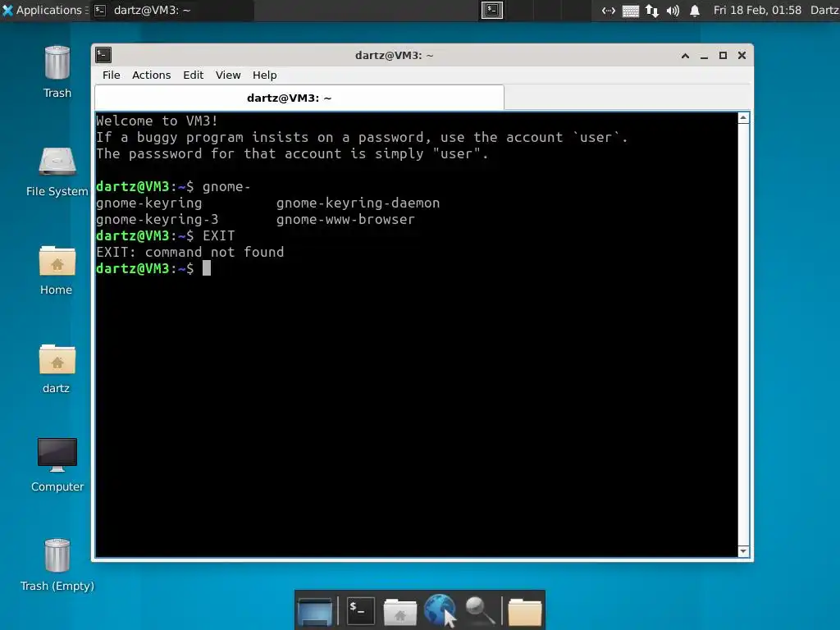Close the terminal window
Viewport: 840px width, 630px height.
click(742, 56)
